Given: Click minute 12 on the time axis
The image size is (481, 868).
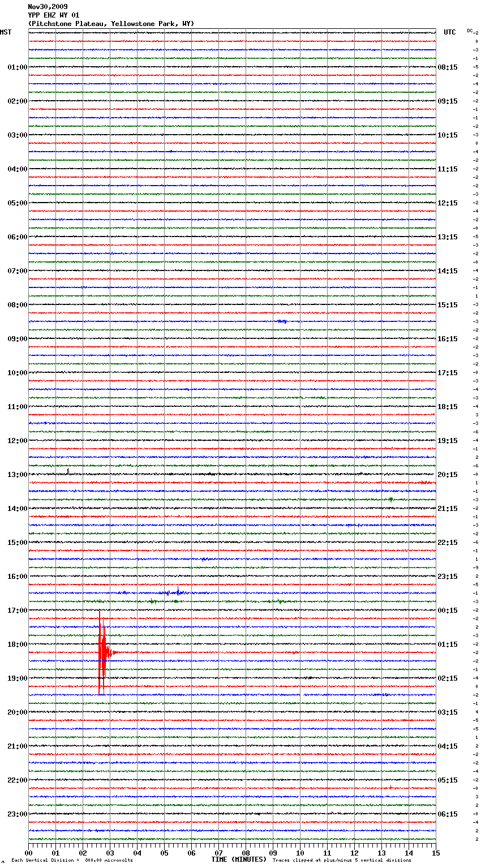Looking at the screenshot, I should click(355, 853).
